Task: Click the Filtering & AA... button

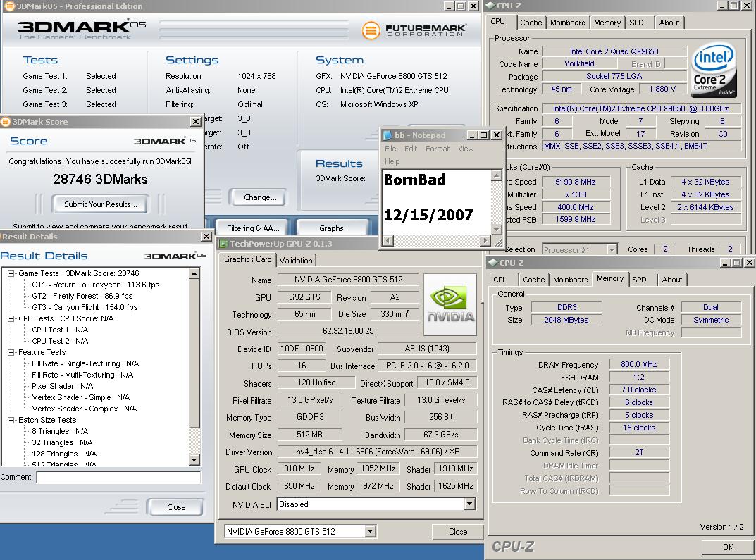Action: click(x=253, y=228)
